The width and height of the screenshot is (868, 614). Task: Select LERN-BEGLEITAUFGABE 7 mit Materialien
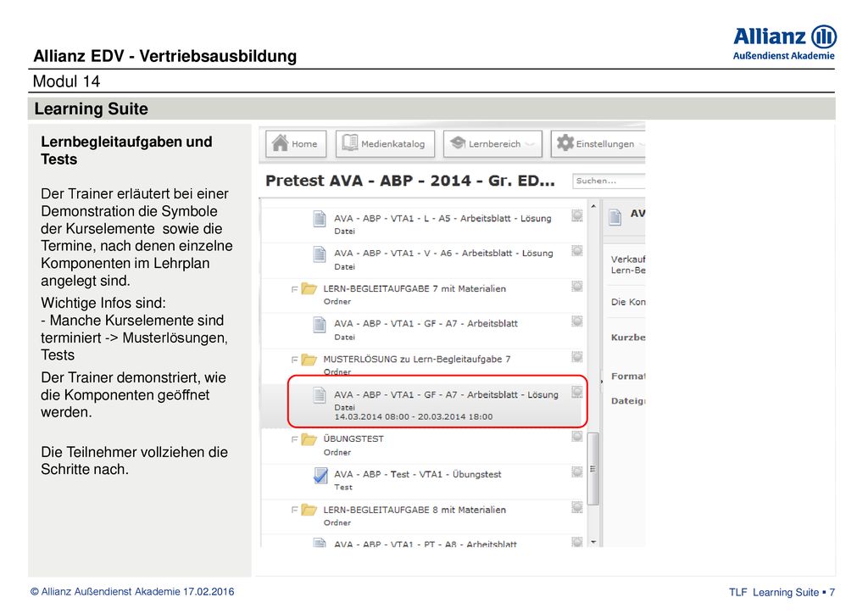tap(414, 289)
